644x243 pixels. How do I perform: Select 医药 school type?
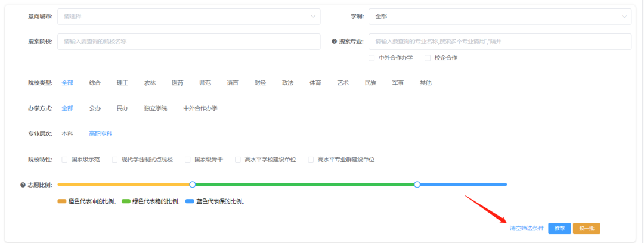pyautogui.click(x=178, y=83)
